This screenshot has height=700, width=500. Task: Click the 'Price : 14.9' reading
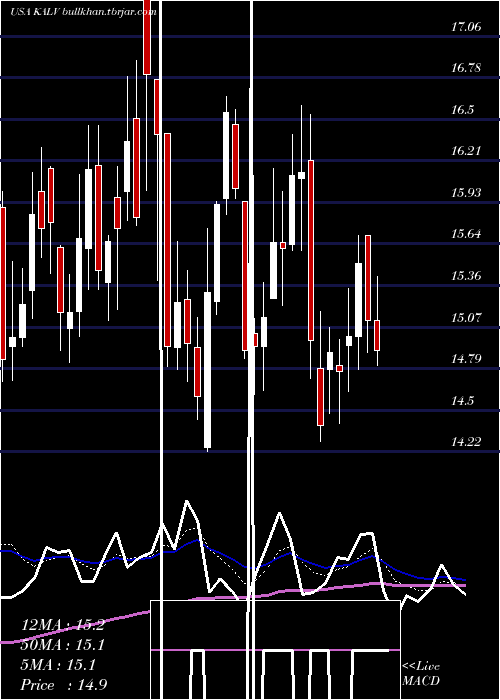click(64, 685)
